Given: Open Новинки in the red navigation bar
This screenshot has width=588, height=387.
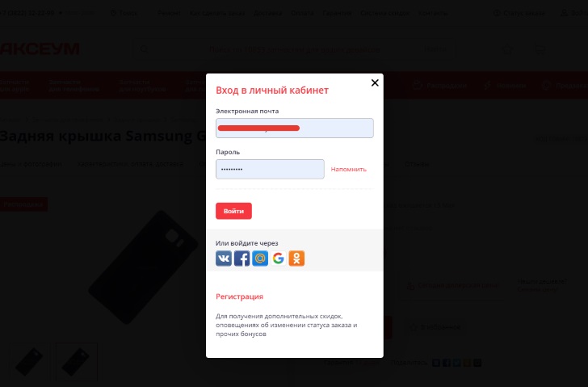Looking at the screenshot, I should (507, 85).
